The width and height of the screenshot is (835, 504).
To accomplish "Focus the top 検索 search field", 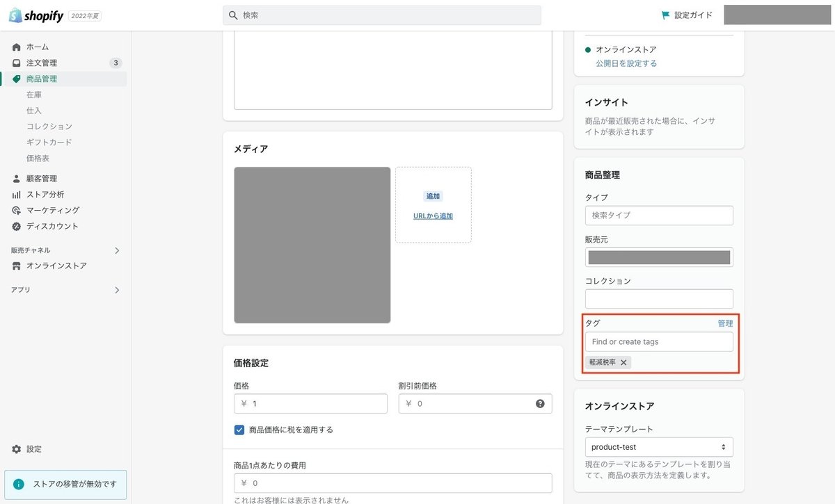I will click(x=382, y=15).
